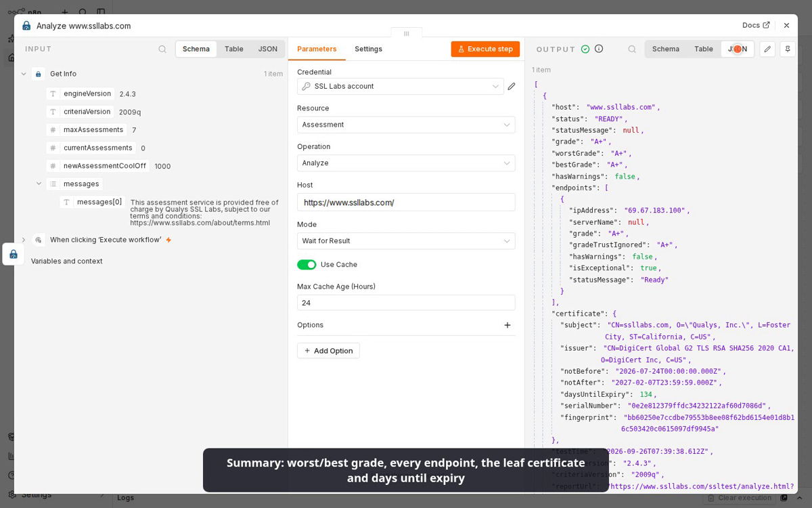Select Table view in the input panel

[234, 49]
